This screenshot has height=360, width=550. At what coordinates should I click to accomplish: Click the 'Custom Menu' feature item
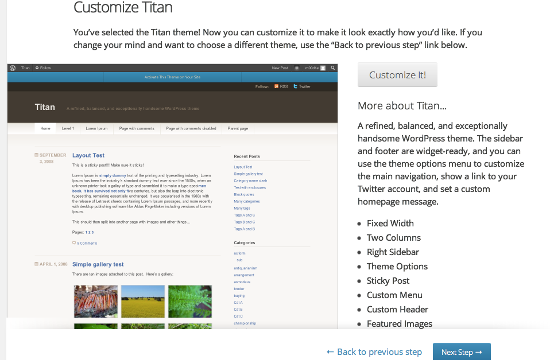point(394,295)
